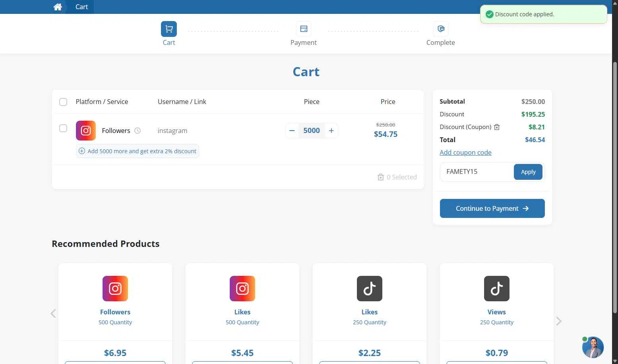Open Instagram Likes 500 Quantity product icon

[x=242, y=289]
